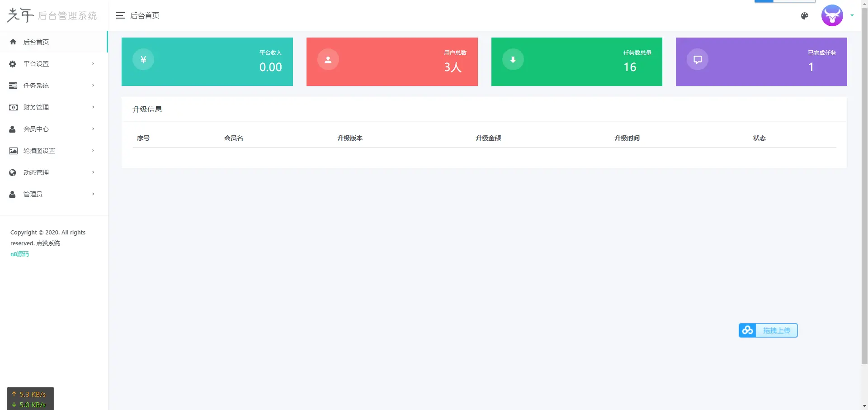Image resolution: width=868 pixels, height=410 pixels.
Task: Click the 升级时间 column header
Action: [627, 138]
